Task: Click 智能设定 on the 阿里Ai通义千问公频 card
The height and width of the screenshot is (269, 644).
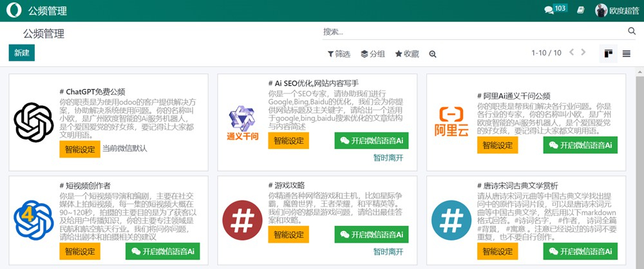Action: point(497,144)
